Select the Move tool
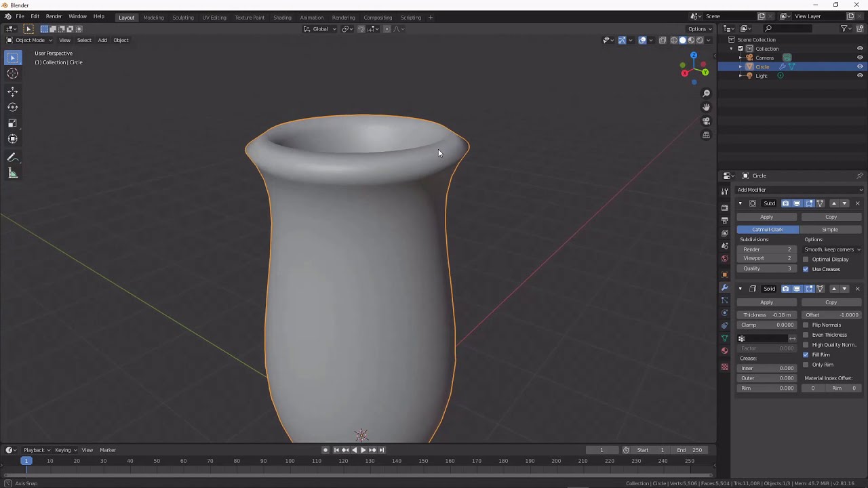Image resolution: width=868 pixels, height=488 pixels. pyautogui.click(x=12, y=91)
